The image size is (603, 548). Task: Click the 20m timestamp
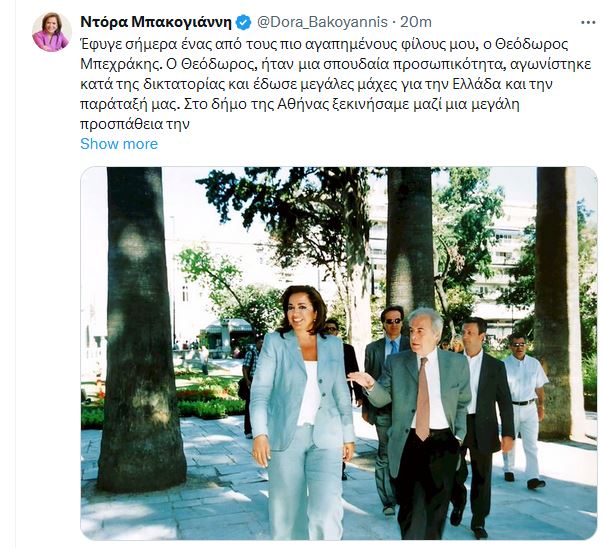416,22
